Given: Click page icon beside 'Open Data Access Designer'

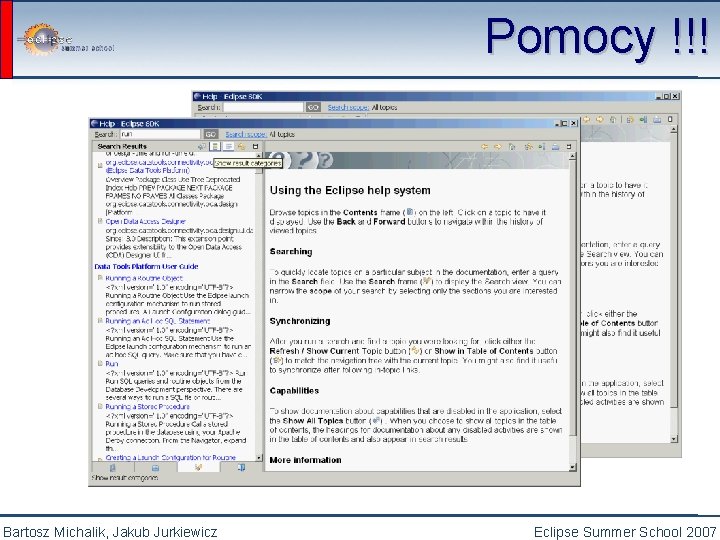Looking at the screenshot, I should point(100,221).
